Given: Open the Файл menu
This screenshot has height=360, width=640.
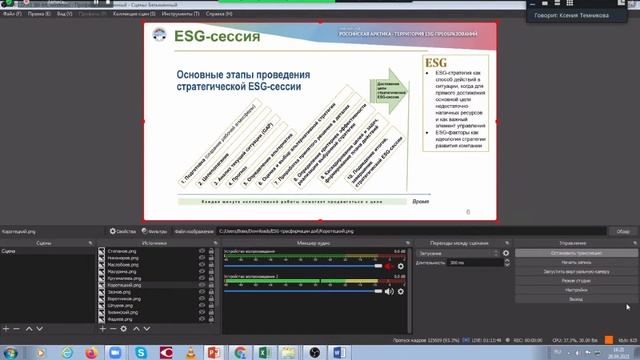Looking at the screenshot, I should pos(12,14).
